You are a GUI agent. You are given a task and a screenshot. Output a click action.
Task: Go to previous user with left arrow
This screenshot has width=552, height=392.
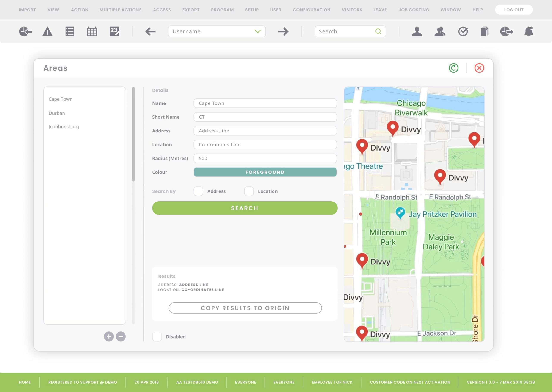coord(150,31)
